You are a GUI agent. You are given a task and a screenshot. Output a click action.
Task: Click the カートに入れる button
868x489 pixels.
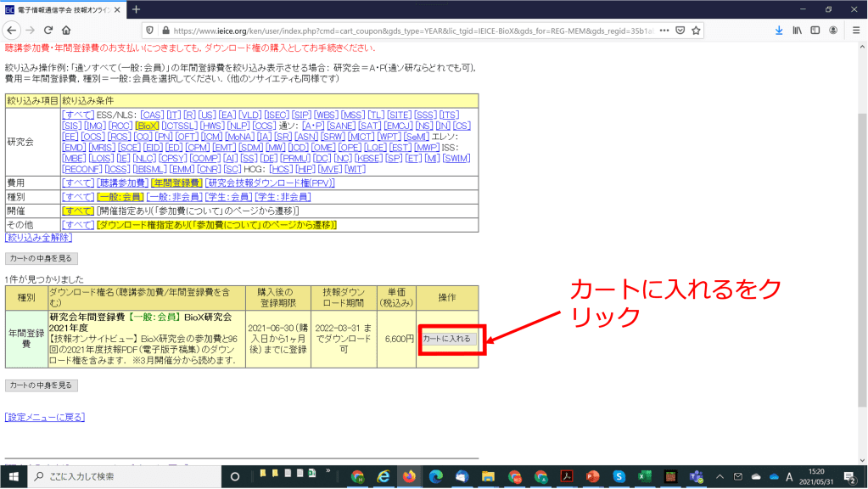coord(450,339)
